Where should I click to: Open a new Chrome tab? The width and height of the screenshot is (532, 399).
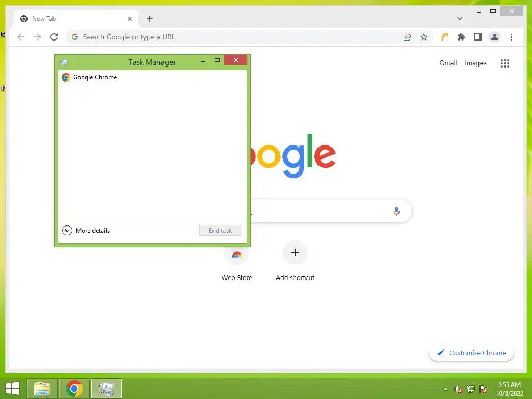pyautogui.click(x=150, y=19)
